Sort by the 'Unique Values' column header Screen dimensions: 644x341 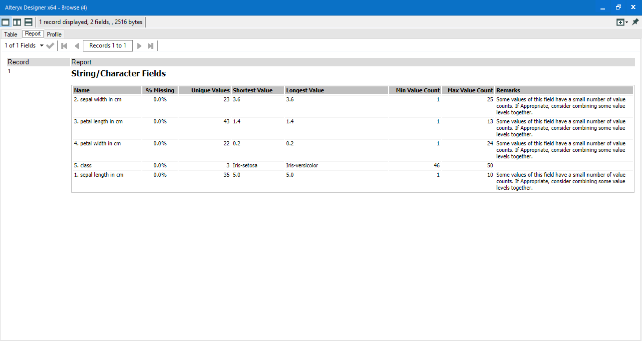pos(210,90)
